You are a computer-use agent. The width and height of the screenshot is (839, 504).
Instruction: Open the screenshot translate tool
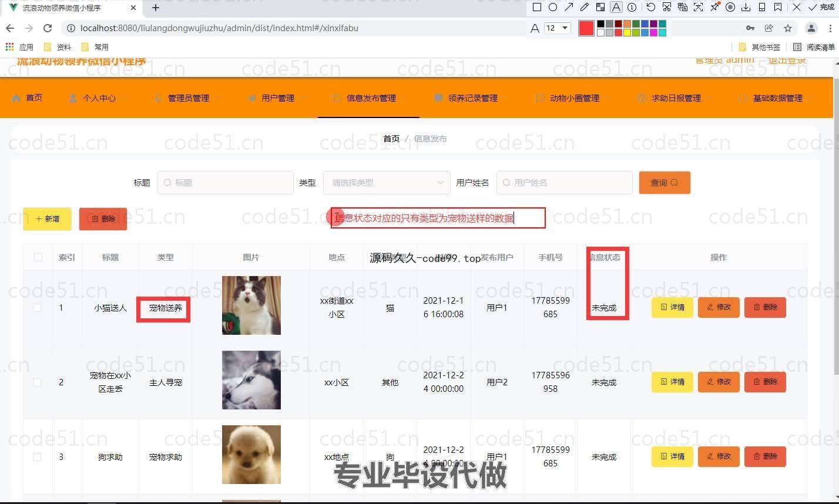pyautogui.click(x=683, y=7)
